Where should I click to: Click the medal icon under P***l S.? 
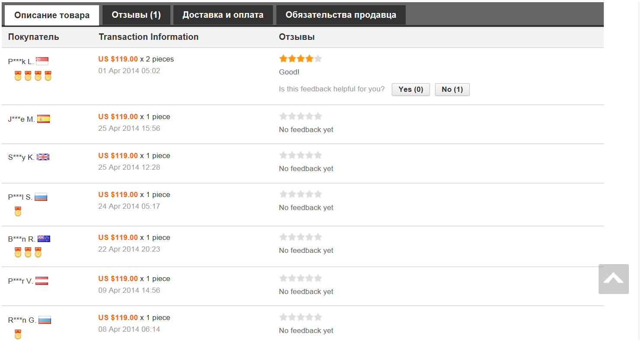tap(18, 211)
